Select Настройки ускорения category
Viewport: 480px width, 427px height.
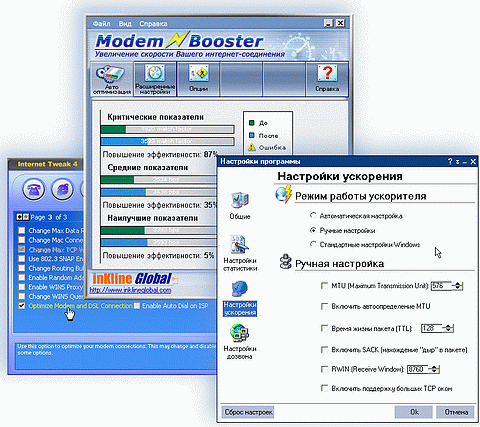click(240, 298)
